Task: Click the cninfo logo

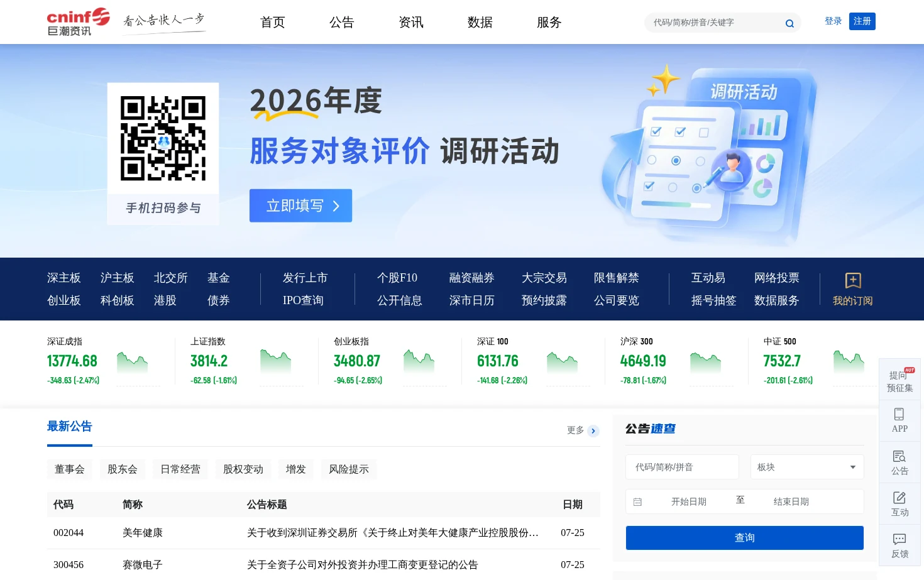Action: point(79,22)
